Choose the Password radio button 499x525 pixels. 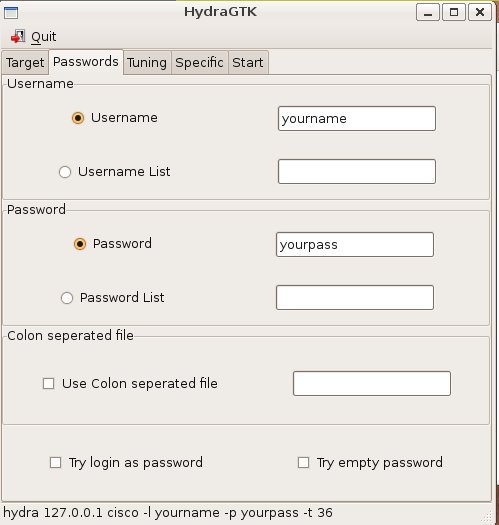80,244
